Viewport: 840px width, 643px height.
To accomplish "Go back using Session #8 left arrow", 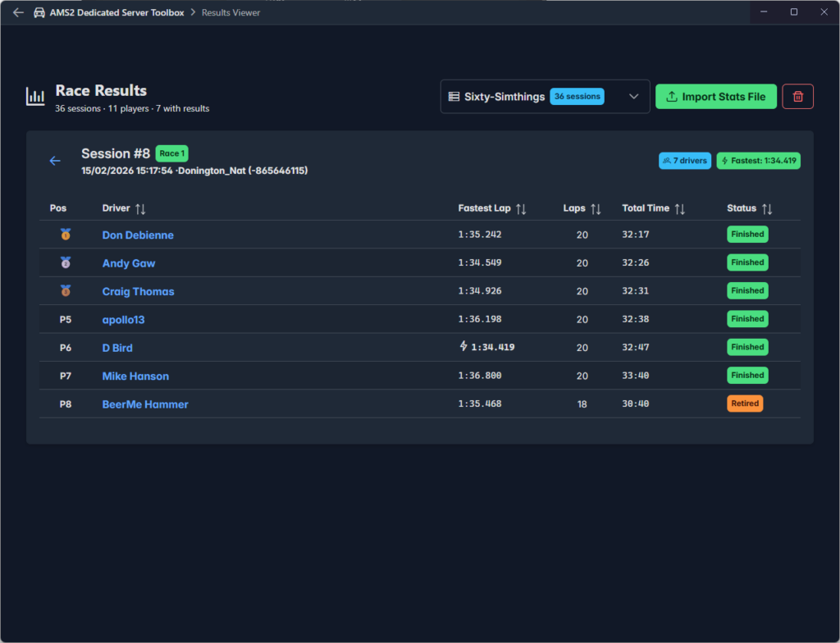I will (x=55, y=161).
